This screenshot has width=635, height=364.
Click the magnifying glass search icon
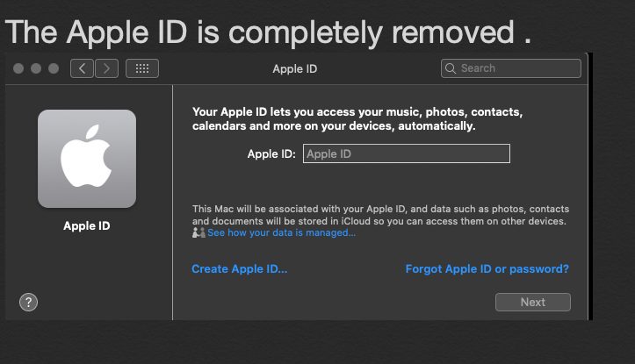coord(451,68)
